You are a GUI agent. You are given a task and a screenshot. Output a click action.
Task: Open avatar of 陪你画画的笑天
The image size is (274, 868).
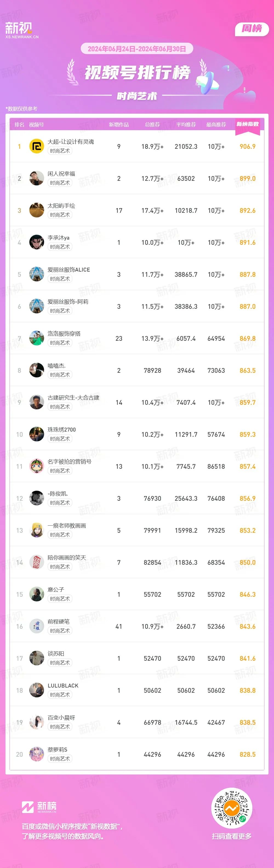click(x=36, y=562)
